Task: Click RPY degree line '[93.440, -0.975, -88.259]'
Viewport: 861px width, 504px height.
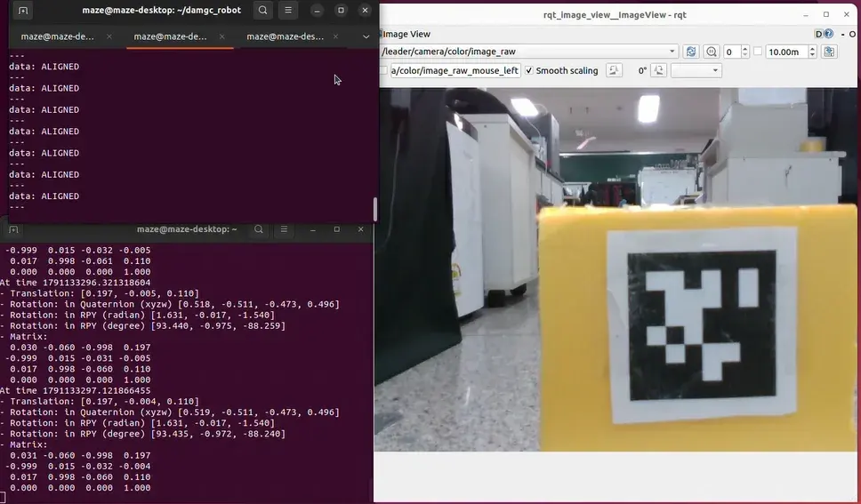Action: pos(143,325)
